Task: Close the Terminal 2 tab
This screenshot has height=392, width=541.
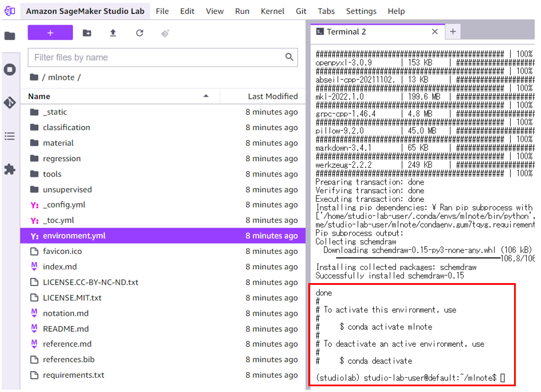Action: coord(435,32)
